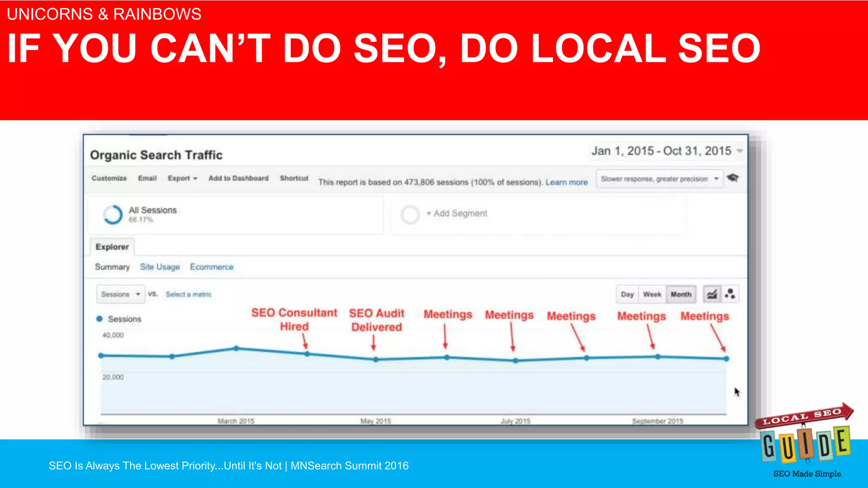This screenshot has width=868, height=488.
Task: Click the empty Add Segment circle icon
Action: (410, 215)
